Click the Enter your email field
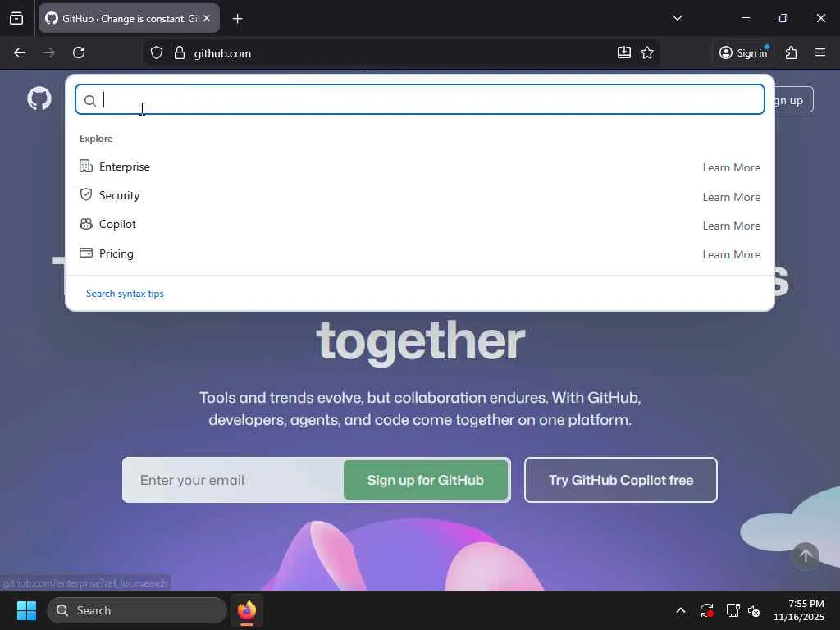This screenshot has width=840, height=630. 234,480
